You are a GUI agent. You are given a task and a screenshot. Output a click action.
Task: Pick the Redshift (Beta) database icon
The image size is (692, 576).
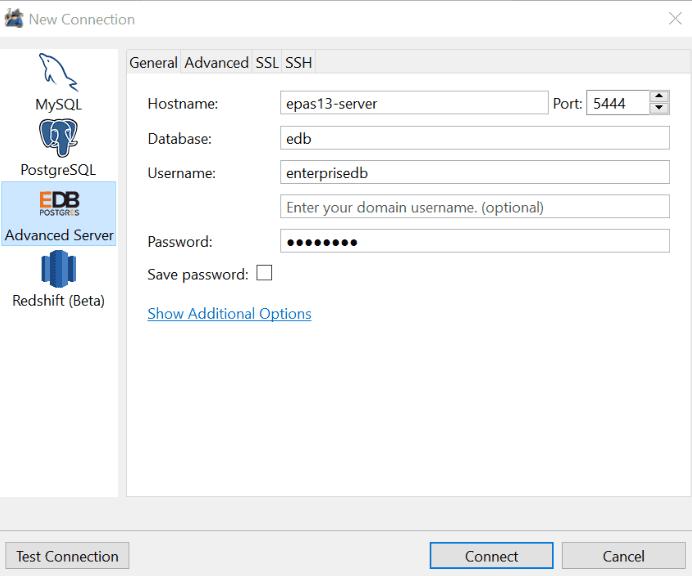coord(58,270)
